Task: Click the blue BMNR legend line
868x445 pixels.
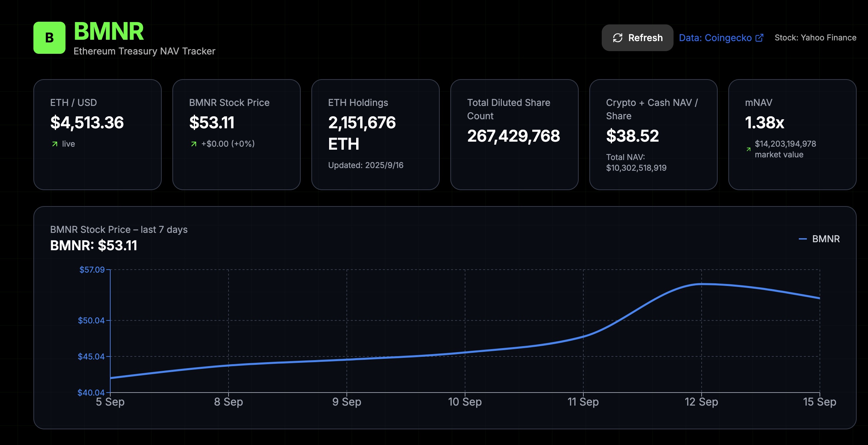Action: tap(802, 239)
